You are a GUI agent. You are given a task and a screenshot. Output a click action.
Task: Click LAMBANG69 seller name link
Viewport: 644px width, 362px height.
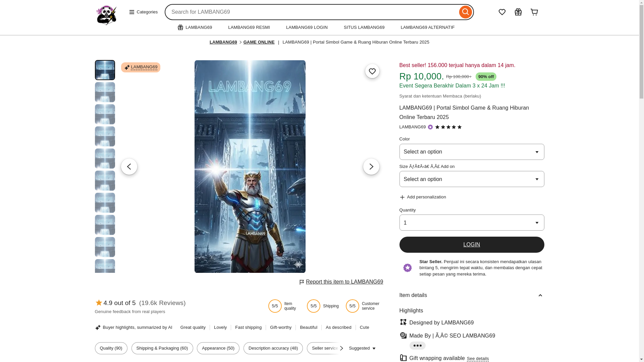click(x=412, y=127)
